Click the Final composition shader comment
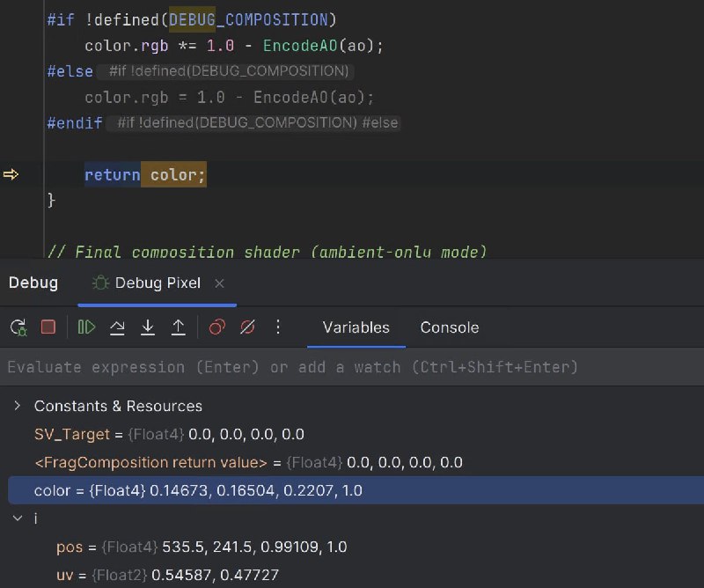The image size is (704, 588). [x=268, y=252]
